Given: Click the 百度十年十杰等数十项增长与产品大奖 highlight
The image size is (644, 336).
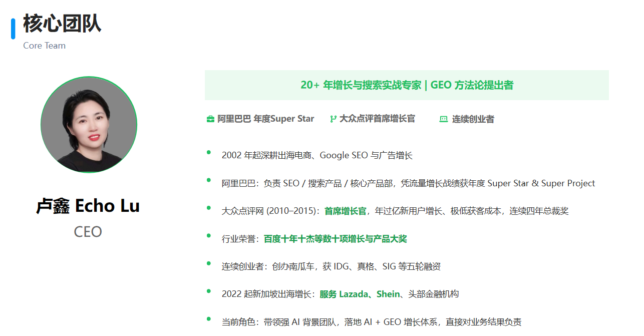Looking at the screenshot, I should tap(335, 239).
